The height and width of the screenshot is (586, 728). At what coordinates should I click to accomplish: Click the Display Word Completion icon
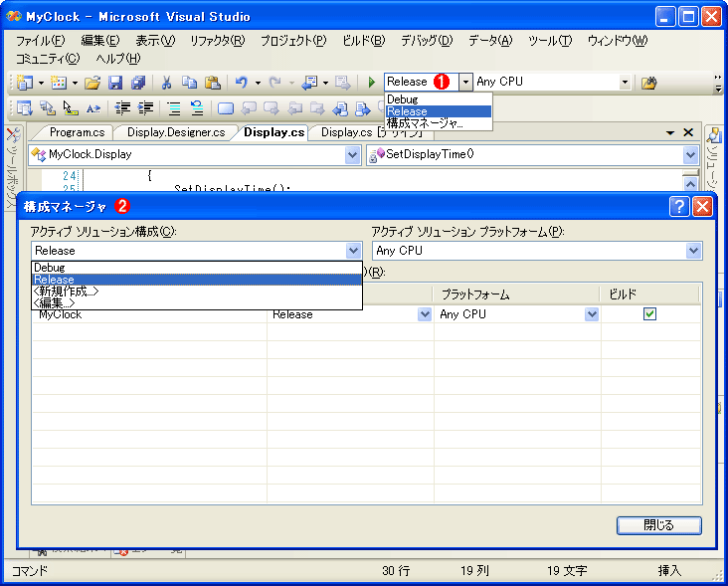pyautogui.click(x=92, y=108)
